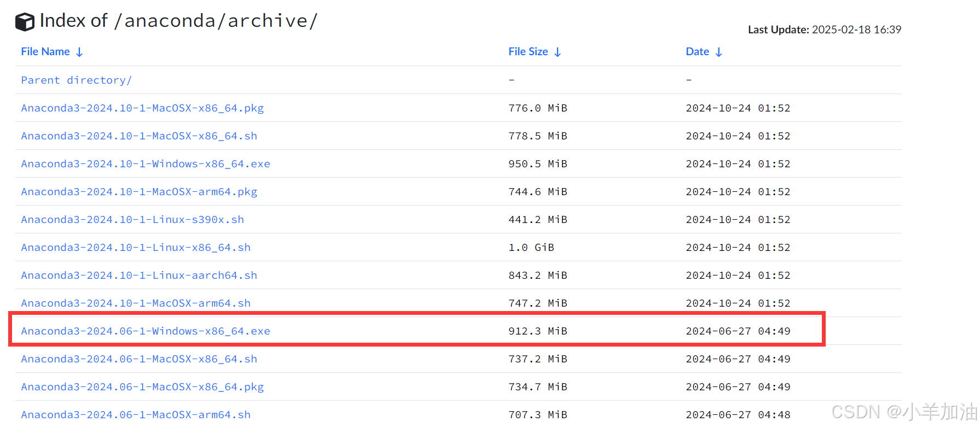
Task: Click the 778.5 MiB size value
Action: [538, 136]
